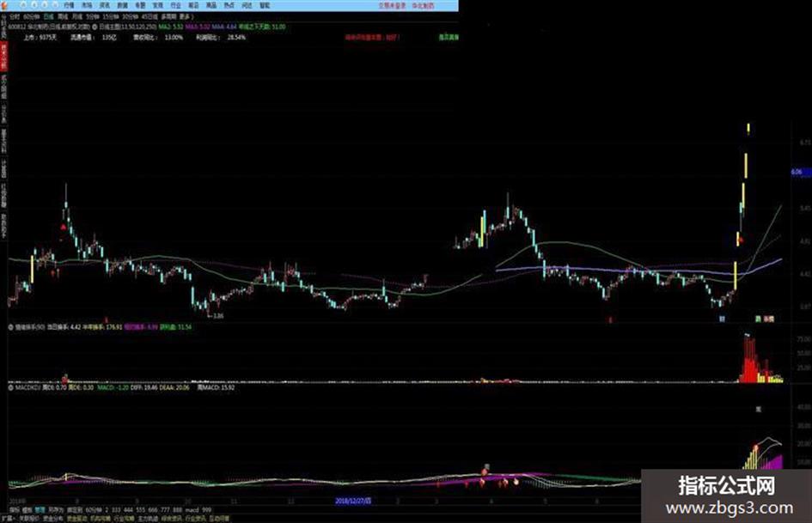Viewport: 812px width, 523px height.
Task: Open the 主力轨迹 bottom tab
Action: point(148,518)
